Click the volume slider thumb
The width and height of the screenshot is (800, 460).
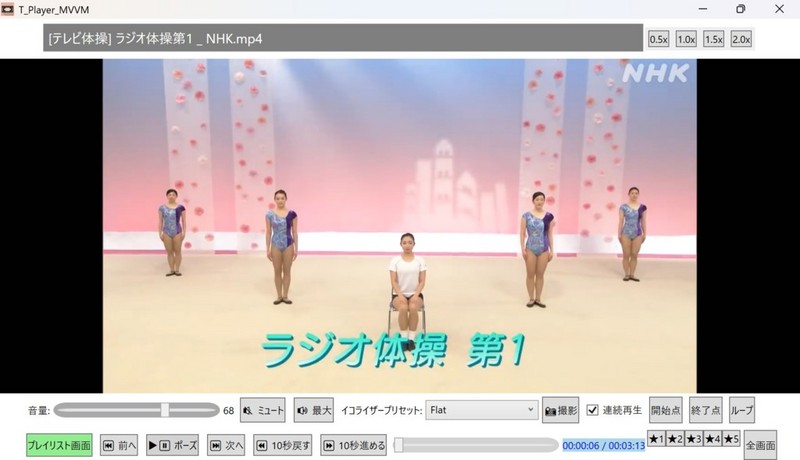[x=165, y=410]
